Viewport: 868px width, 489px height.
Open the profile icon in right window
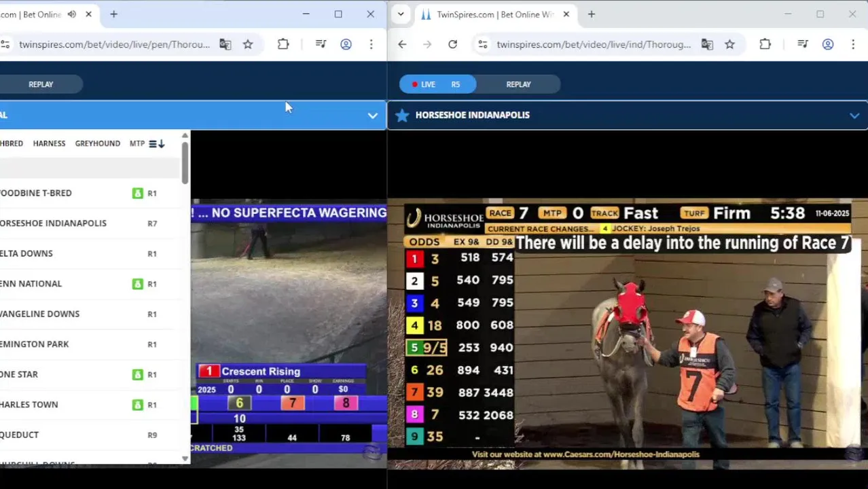828,44
